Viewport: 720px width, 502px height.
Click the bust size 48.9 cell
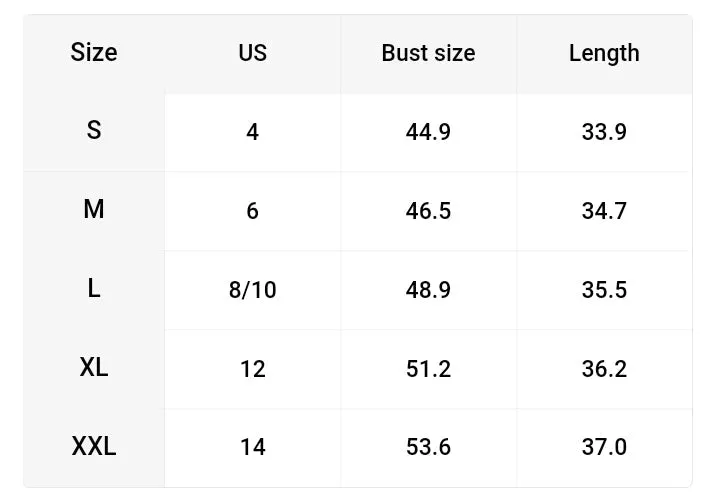[428, 290]
